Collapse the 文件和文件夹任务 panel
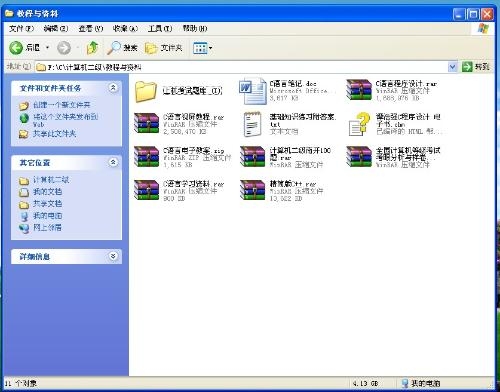Screen dimensions: 500x392 pos(113,88)
